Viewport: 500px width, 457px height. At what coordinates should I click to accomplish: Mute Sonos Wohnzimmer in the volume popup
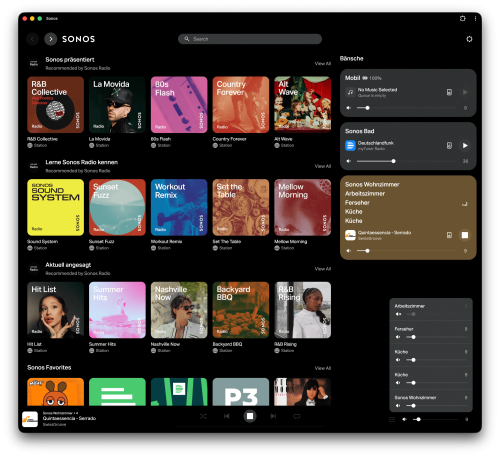pos(398,406)
